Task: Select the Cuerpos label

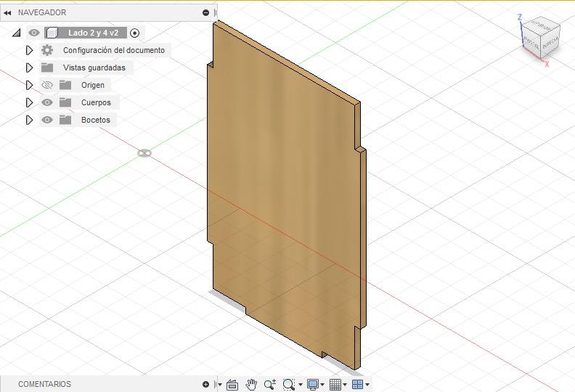Action: point(96,102)
